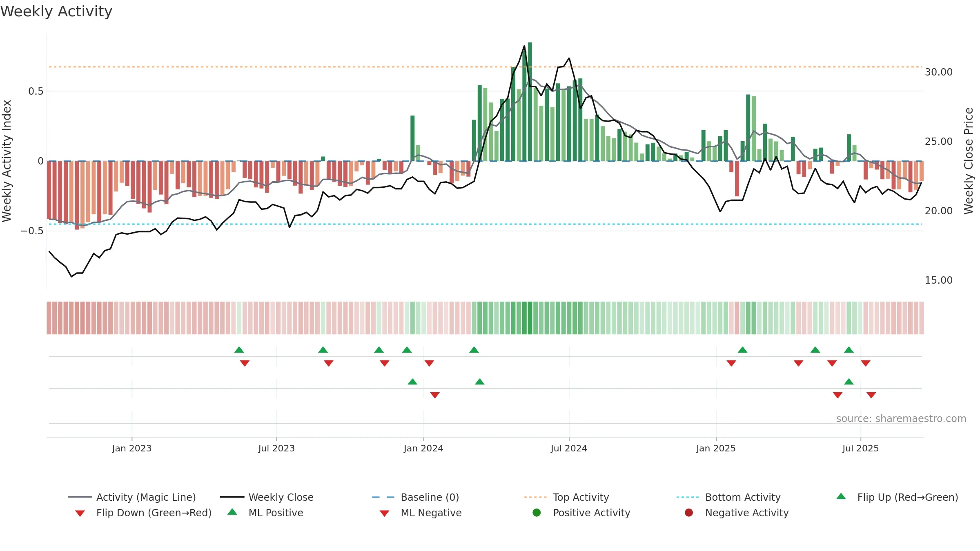
Task: Toggle Activity (Magic Line) legend entry
Action: 131,497
